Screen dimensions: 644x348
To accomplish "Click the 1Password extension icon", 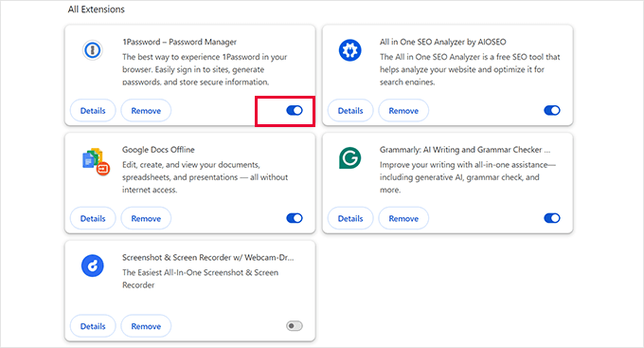I will coord(93,50).
